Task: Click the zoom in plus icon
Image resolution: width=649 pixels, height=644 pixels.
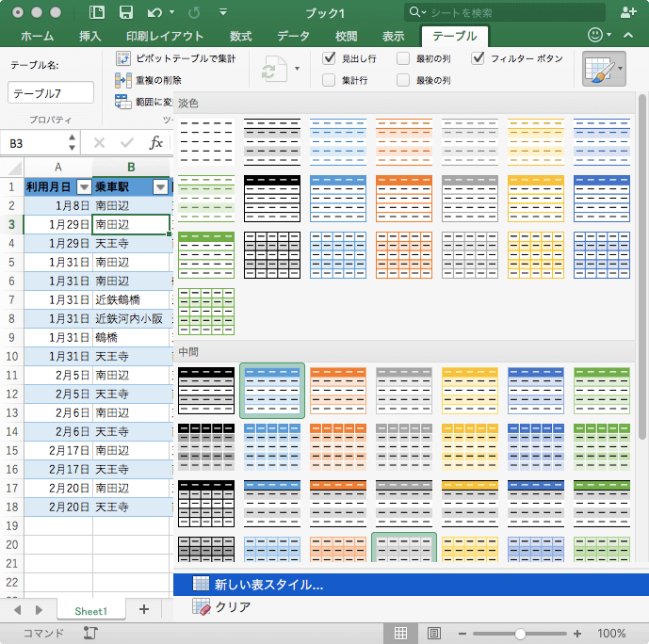Action: [x=577, y=634]
